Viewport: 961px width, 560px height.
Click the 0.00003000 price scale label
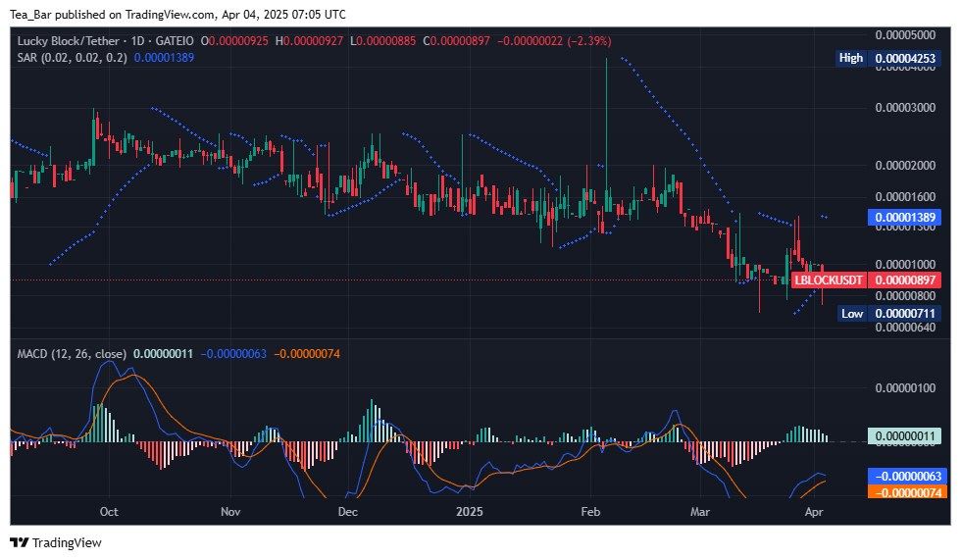click(905, 108)
